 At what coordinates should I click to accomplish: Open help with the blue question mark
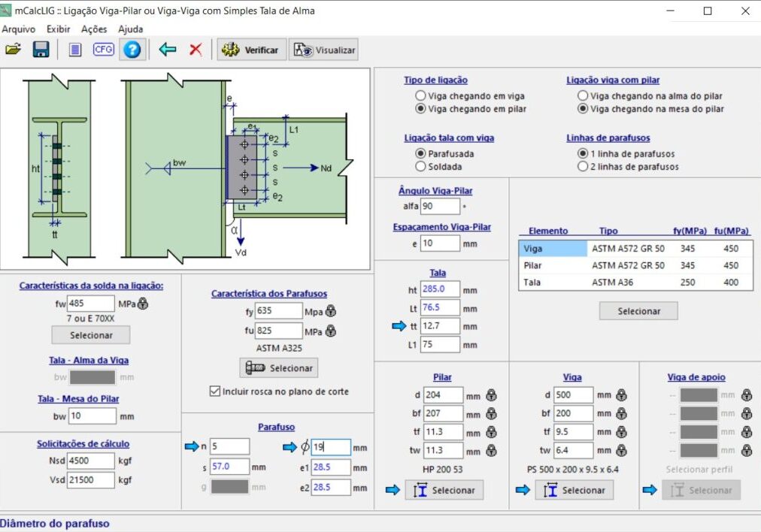tap(132, 50)
